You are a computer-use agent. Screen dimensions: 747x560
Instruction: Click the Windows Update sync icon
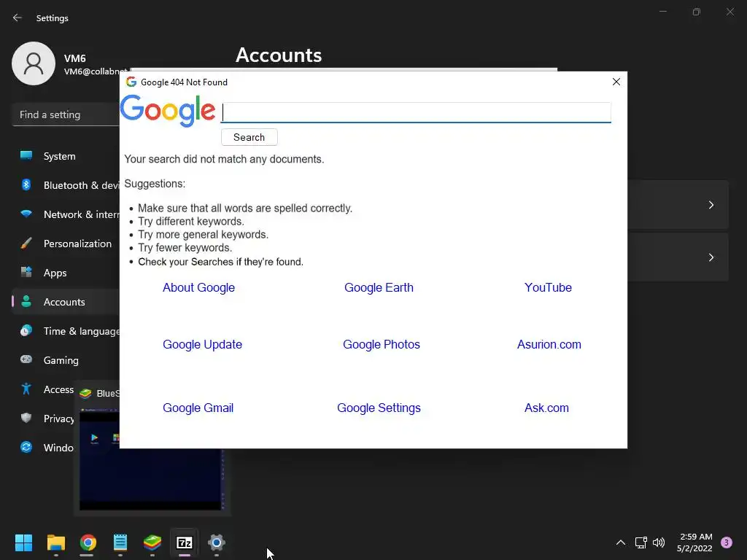tap(26, 447)
